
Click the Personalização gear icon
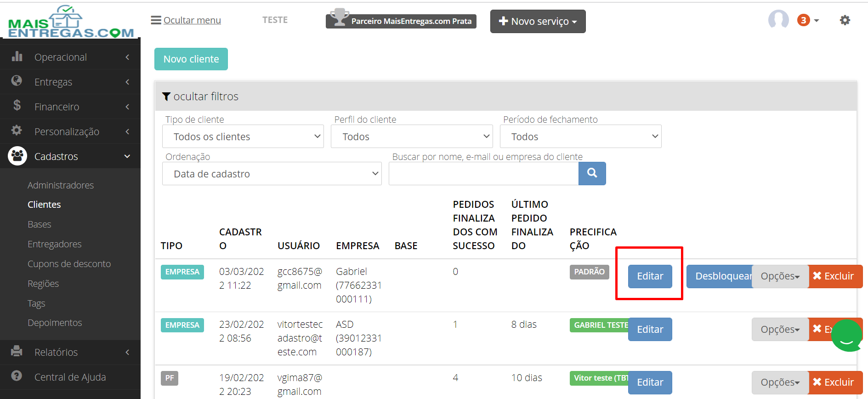(x=17, y=130)
